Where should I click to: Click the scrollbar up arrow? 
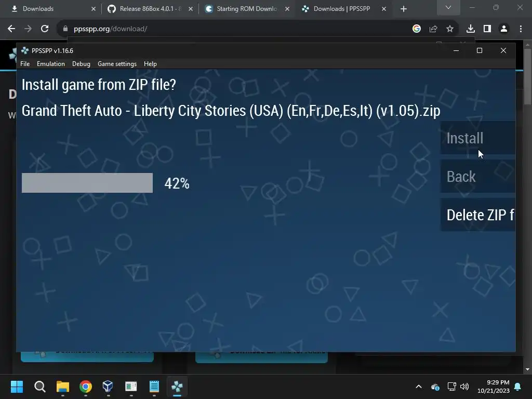527,44
